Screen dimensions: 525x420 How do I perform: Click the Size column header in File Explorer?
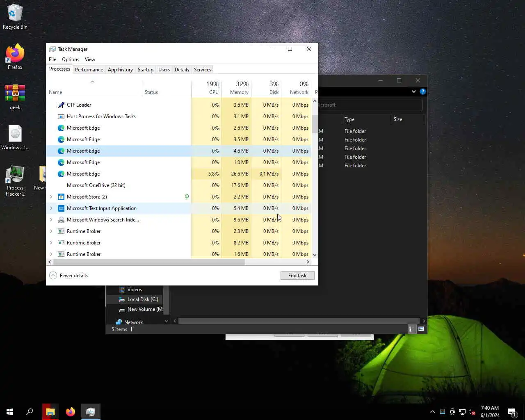pyautogui.click(x=407, y=119)
